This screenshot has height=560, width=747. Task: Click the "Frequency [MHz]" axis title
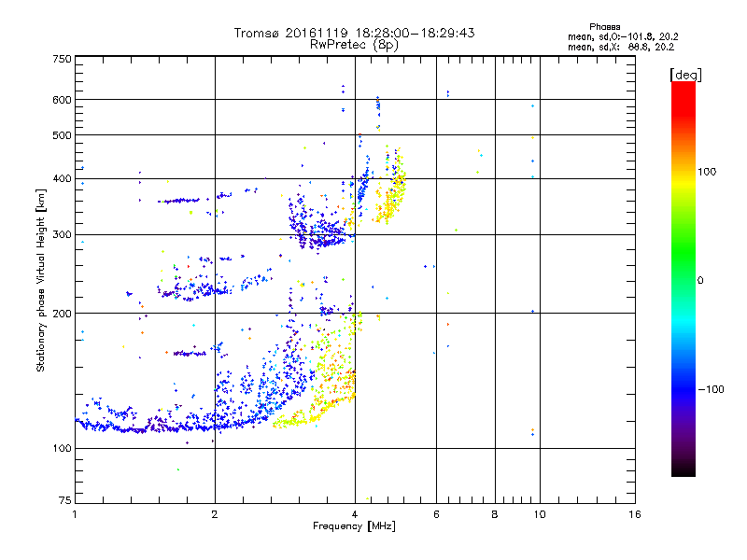(x=354, y=526)
